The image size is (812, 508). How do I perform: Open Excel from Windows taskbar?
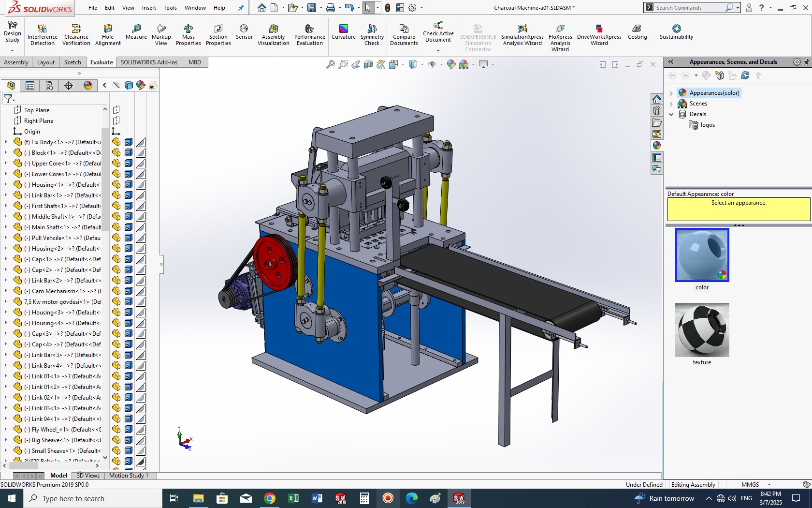(x=293, y=498)
